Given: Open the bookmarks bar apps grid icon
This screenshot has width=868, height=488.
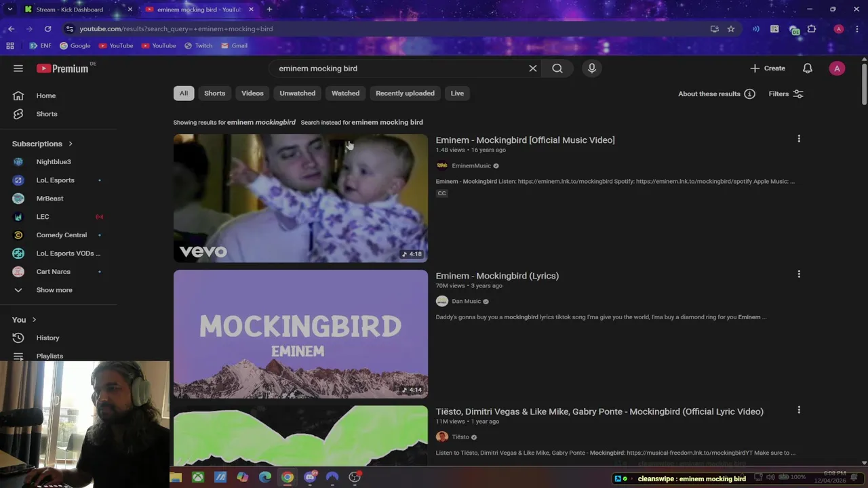Looking at the screenshot, I should point(10,46).
